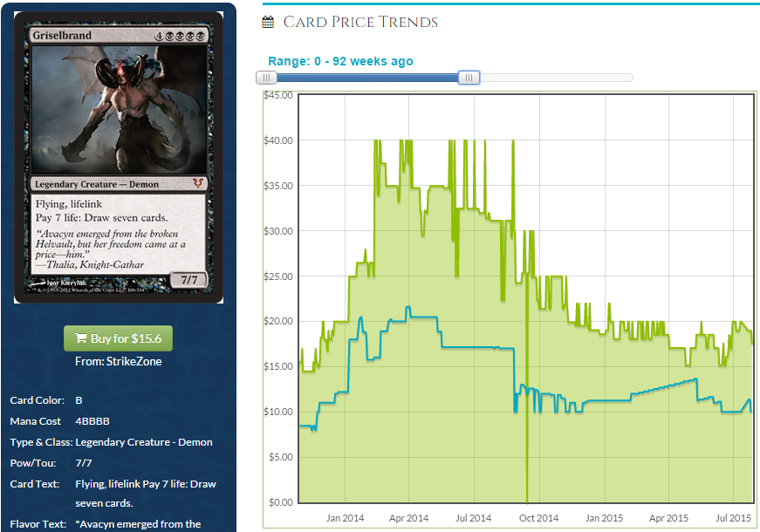Click the 'From: StrikeZone' seller text
Image resolution: width=760 pixels, height=532 pixels.
click(119, 361)
